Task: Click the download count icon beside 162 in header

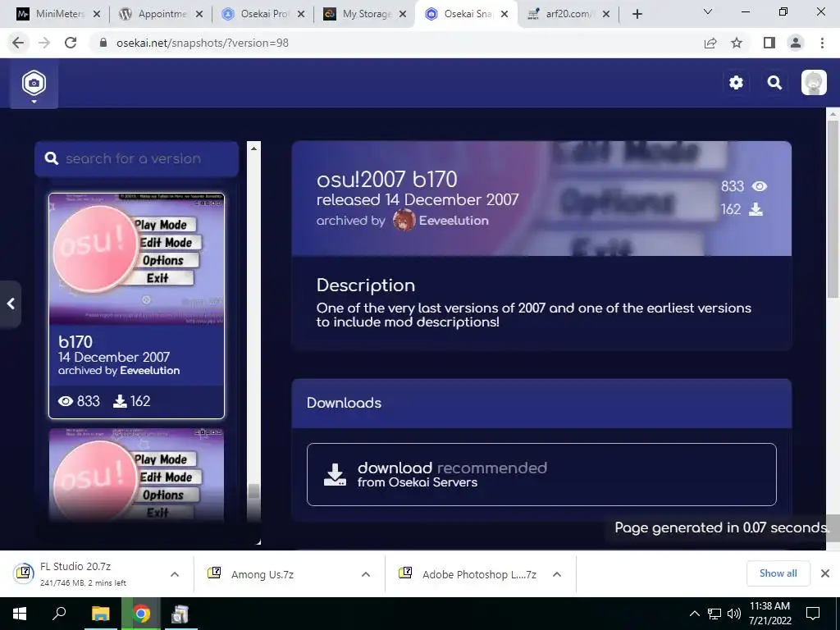Action: pos(756,209)
